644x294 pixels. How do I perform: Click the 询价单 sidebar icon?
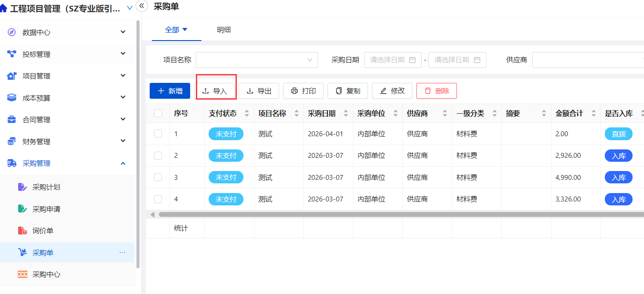coord(22,230)
